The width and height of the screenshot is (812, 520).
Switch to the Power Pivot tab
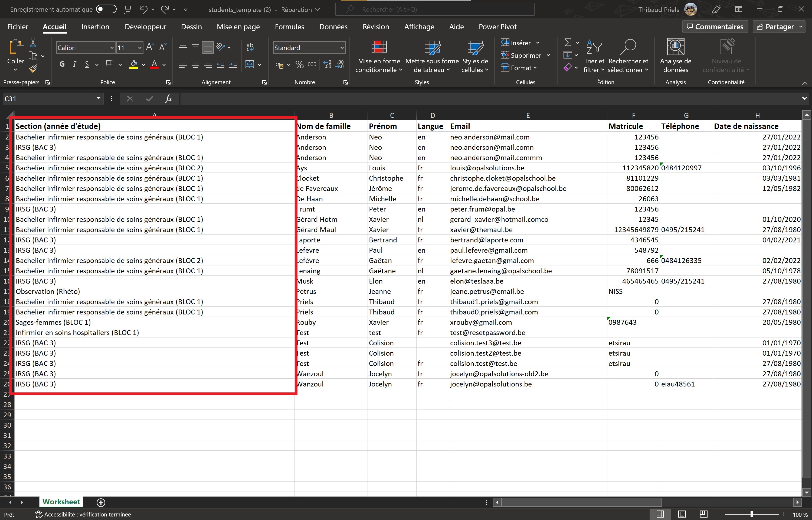coord(497,27)
